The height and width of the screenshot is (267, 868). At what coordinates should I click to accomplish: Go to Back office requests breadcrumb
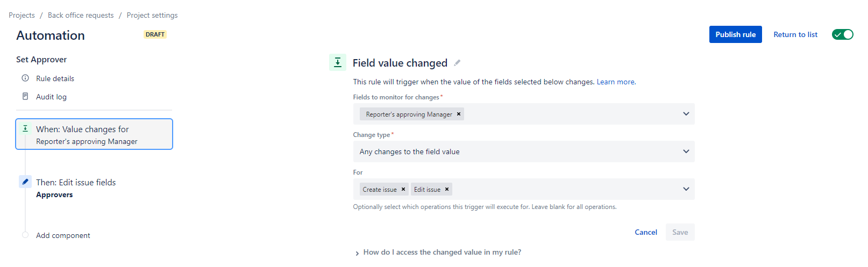pyautogui.click(x=81, y=15)
